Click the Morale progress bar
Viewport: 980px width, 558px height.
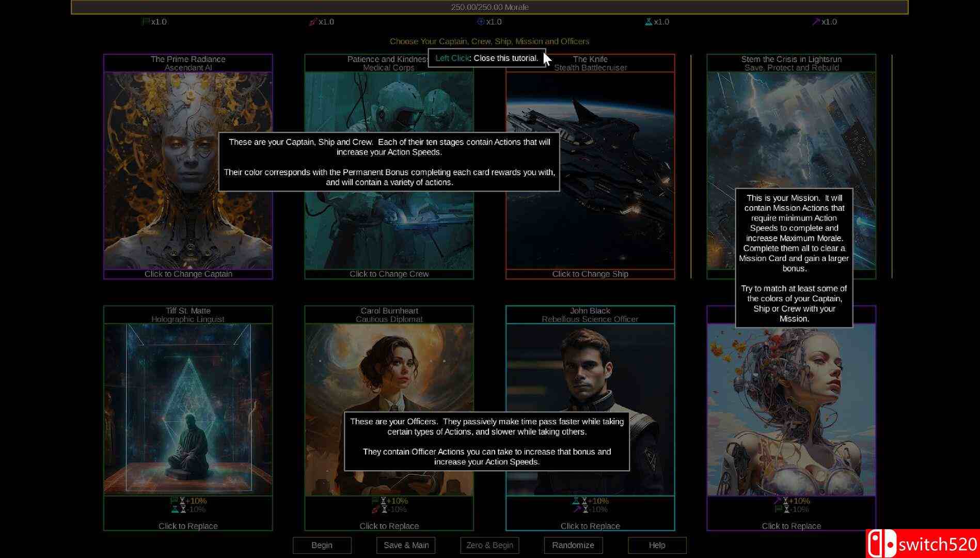tap(489, 7)
